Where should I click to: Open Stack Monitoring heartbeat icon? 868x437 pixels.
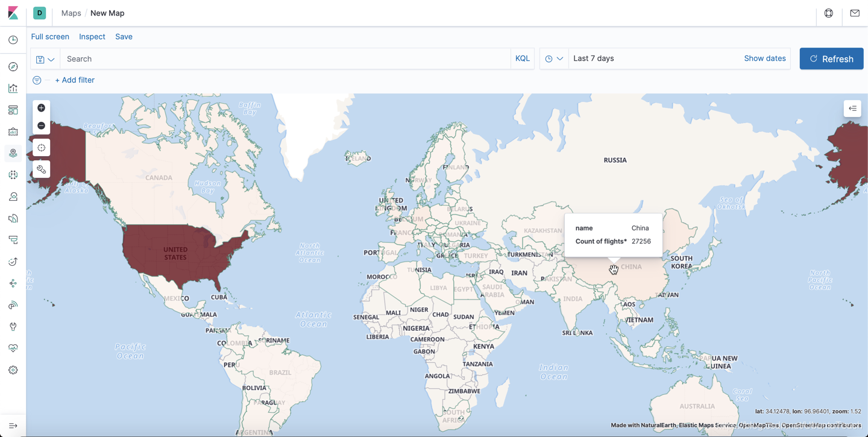pyautogui.click(x=13, y=348)
